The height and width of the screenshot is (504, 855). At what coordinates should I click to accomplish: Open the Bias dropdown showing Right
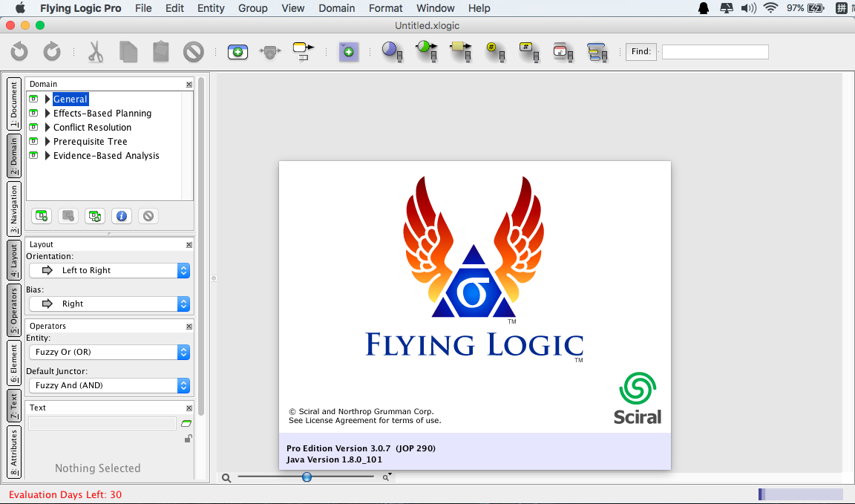click(x=109, y=304)
